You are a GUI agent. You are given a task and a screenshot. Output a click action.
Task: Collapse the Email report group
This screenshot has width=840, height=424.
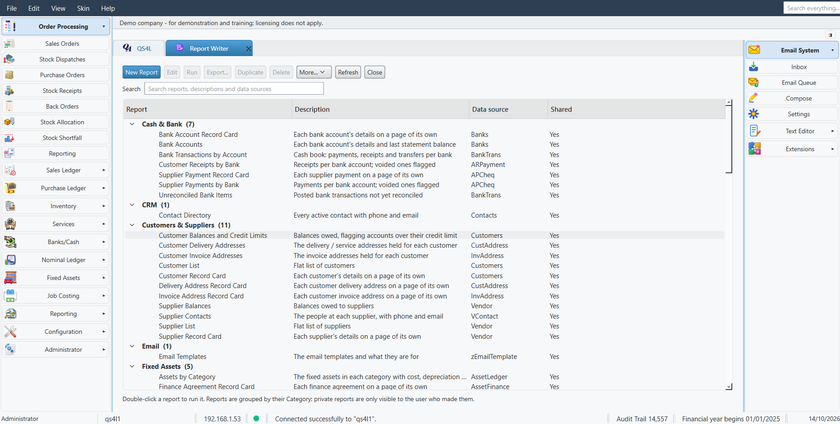tap(132, 346)
